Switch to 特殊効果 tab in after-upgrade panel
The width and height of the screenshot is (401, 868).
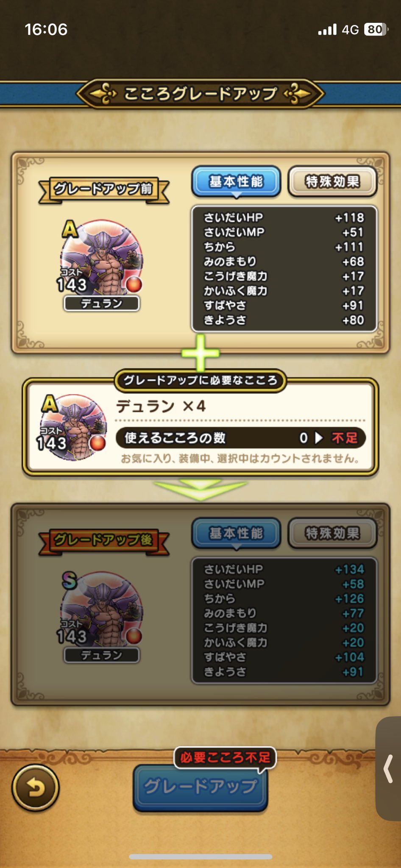[x=332, y=534]
